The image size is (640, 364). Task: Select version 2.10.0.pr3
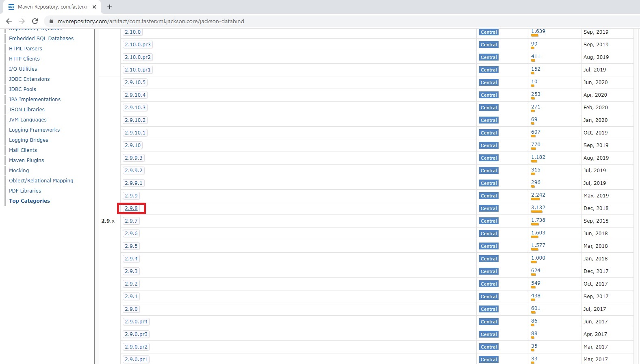[x=138, y=45]
